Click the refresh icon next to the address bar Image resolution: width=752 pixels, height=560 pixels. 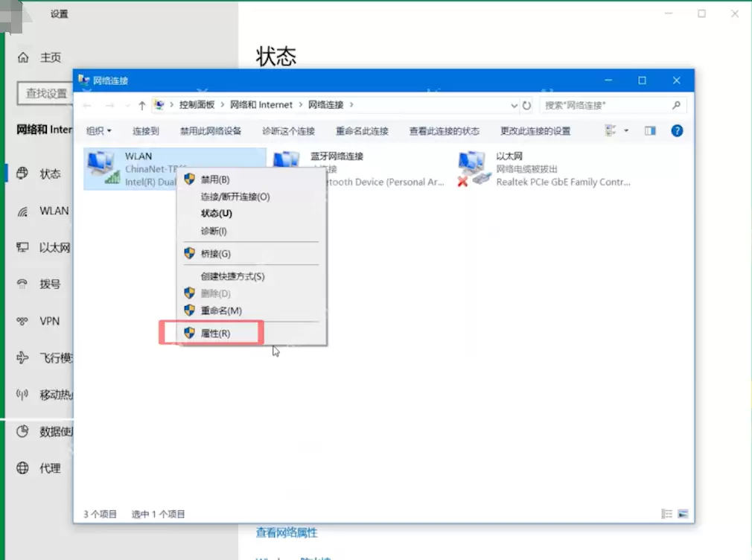coord(527,105)
